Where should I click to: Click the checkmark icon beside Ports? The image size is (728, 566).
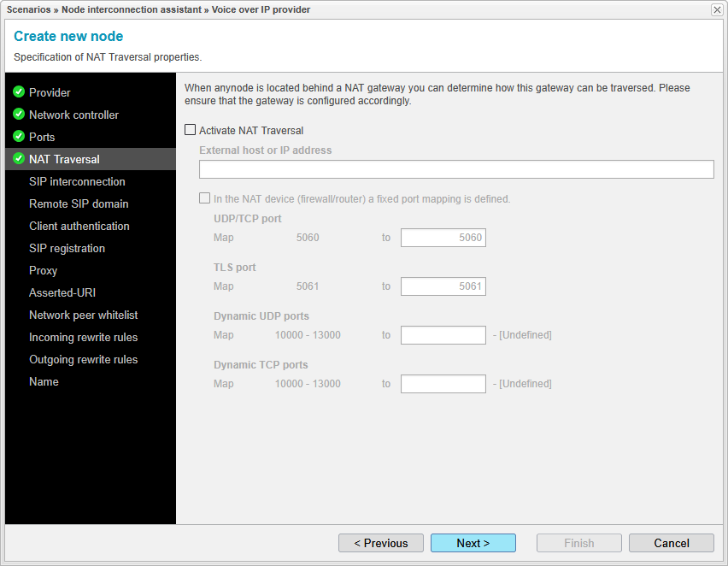tap(19, 137)
